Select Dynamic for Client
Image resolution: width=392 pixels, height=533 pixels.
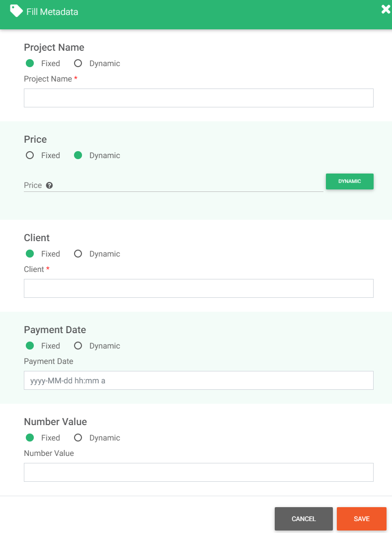(78, 254)
